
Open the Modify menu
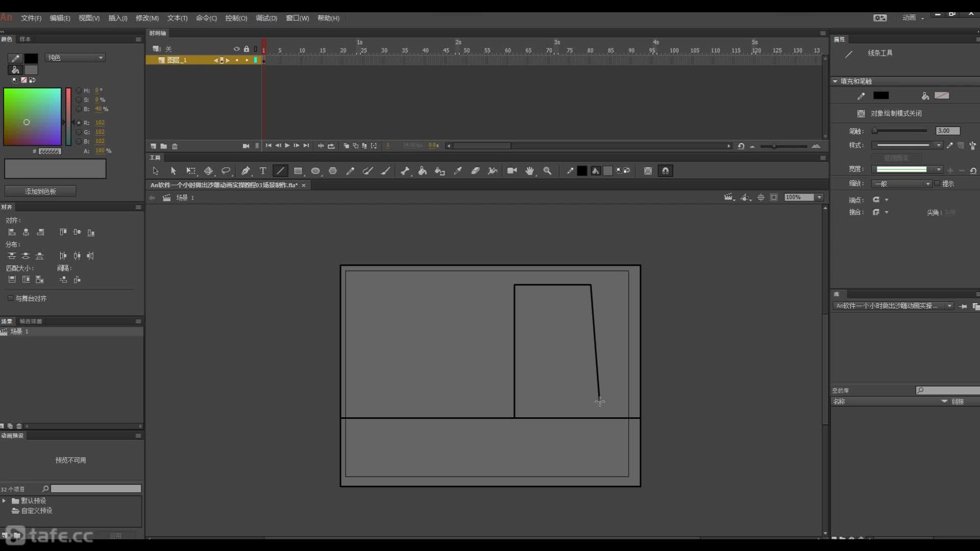click(x=147, y=18)
